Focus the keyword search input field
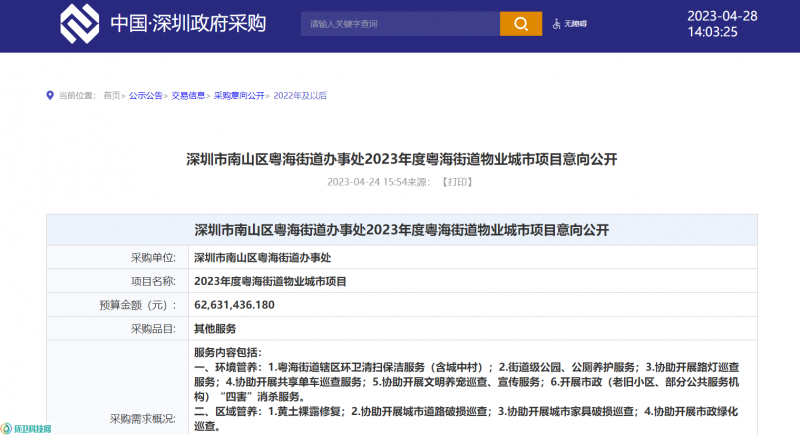The height and width of the screenshot is (435, 800). pyautogui.click(x=400, y=23)
